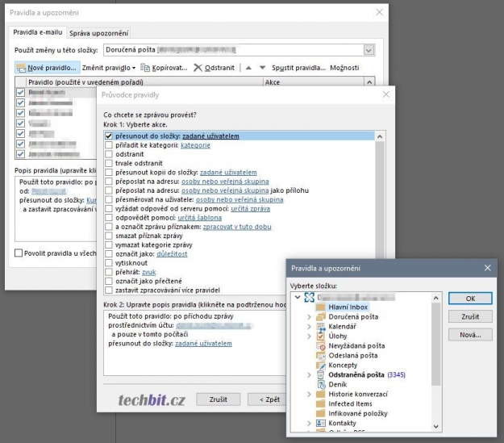504x443 pixels.
Task: Switch to the Správa upozornění tab
Action: [98, 33]
